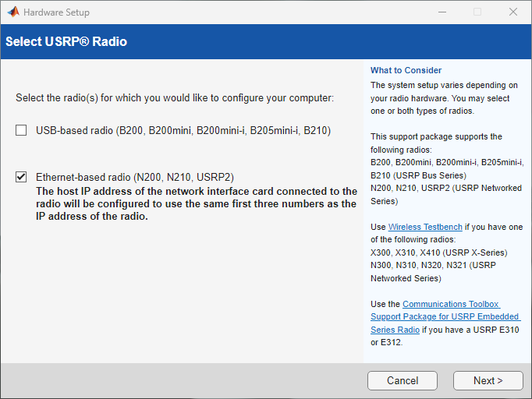Open the Communications Toolbox Support Package link

[445, 317]
